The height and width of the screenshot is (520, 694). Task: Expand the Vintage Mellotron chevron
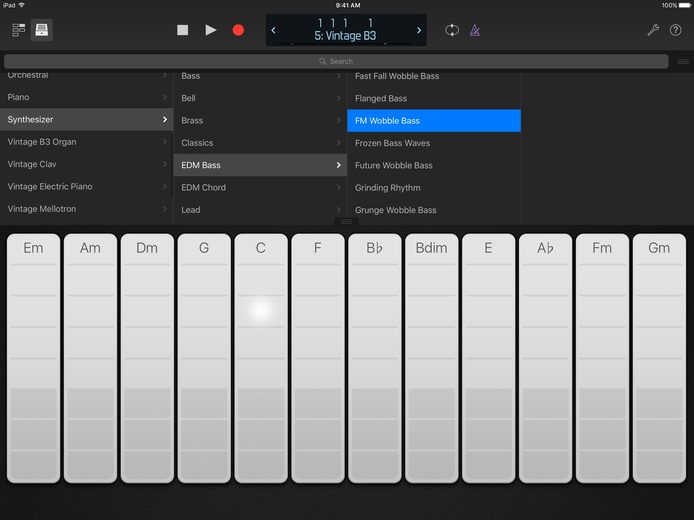(165, 209)
